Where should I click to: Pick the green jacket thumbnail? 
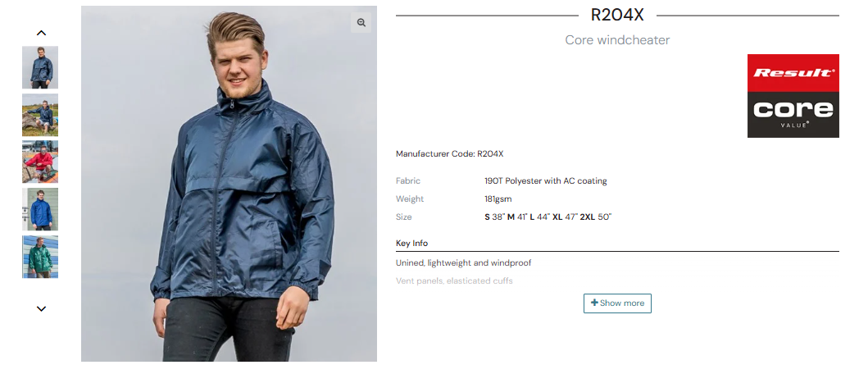point(40,257)
